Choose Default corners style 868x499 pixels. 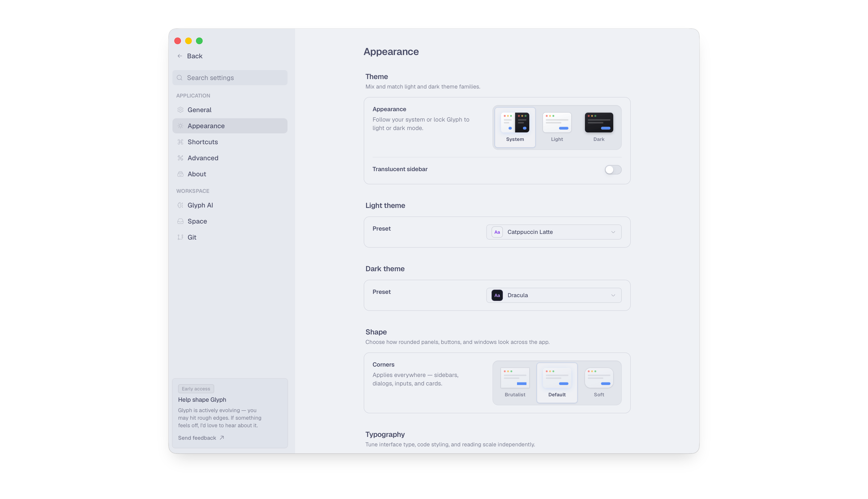tap(557, 382)
